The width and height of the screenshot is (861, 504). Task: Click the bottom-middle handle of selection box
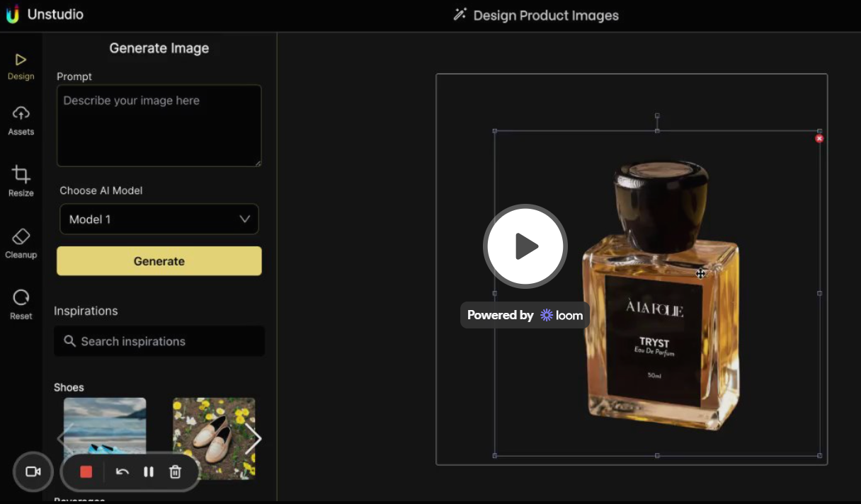point(657,455)
